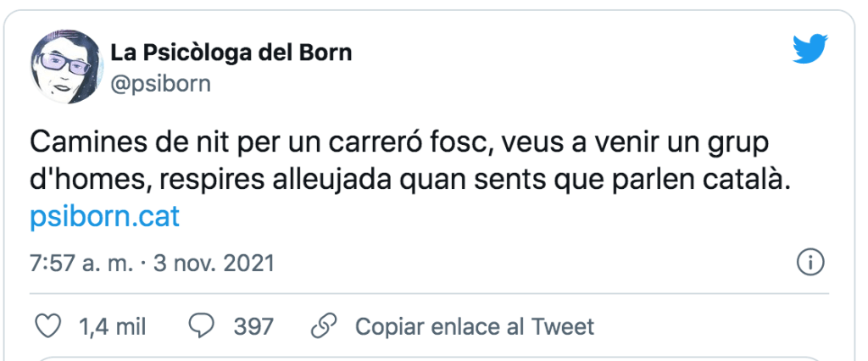868x361 pixels.
Task: Click the reply speech bubble icon
Action: (x=201, y=326)
